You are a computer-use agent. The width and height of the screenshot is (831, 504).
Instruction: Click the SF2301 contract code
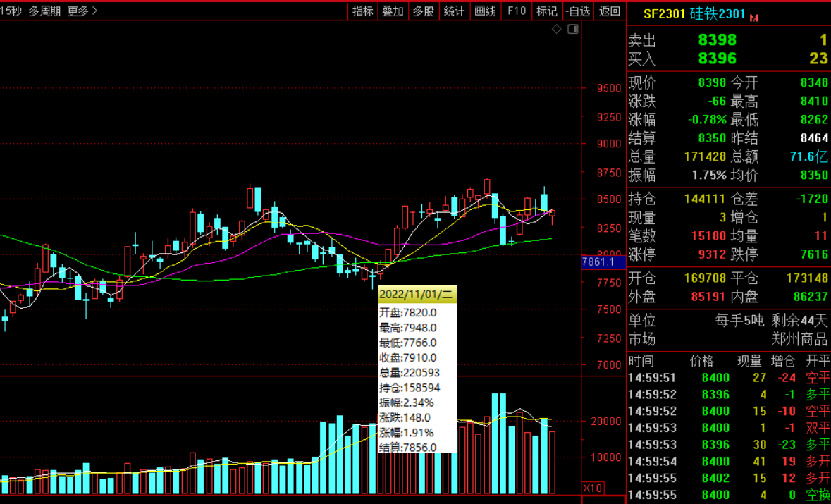click(x=664, y=14)
